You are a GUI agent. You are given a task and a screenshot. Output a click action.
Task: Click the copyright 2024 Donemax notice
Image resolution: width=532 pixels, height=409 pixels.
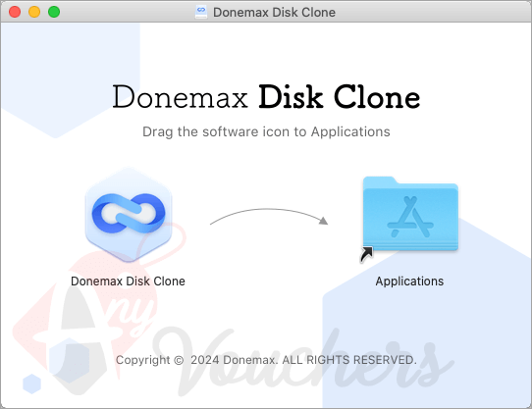click(x=266, y=360)
